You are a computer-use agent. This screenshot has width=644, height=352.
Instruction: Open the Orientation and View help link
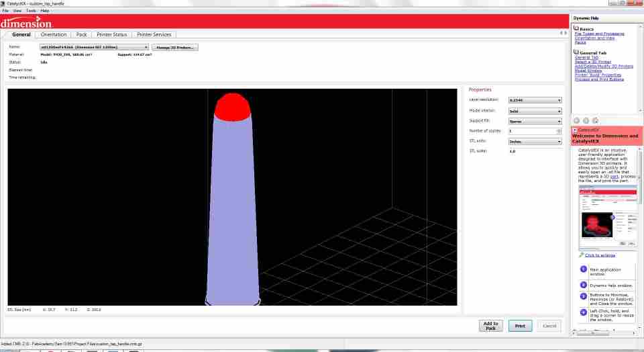coord(595,38)
